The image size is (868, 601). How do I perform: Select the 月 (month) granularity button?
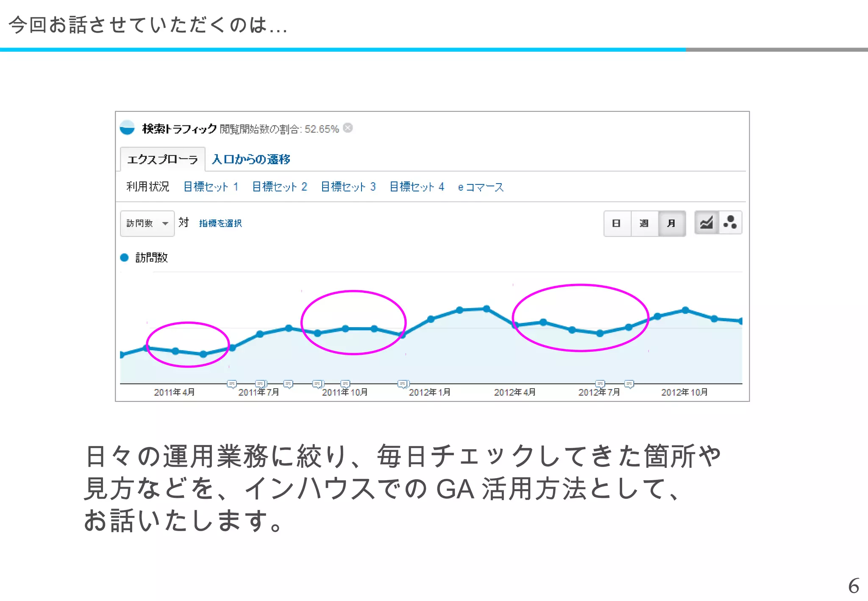pos(672,223)
